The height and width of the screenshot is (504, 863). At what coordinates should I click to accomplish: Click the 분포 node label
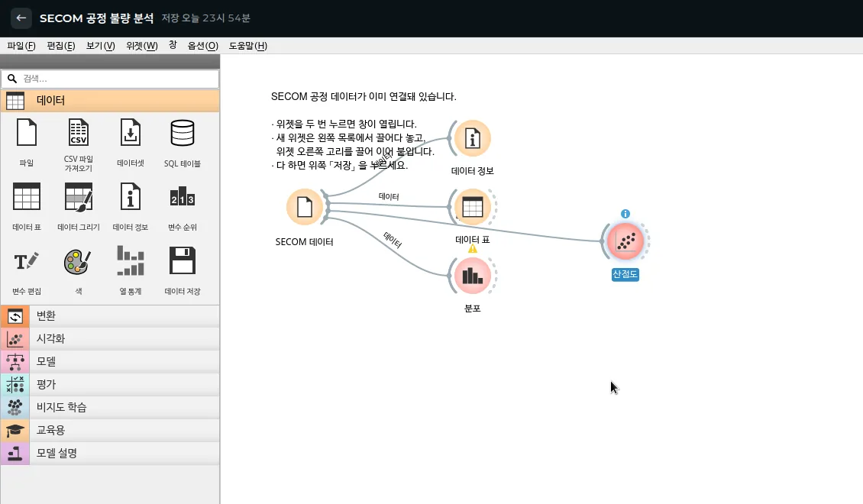point(472,309)
